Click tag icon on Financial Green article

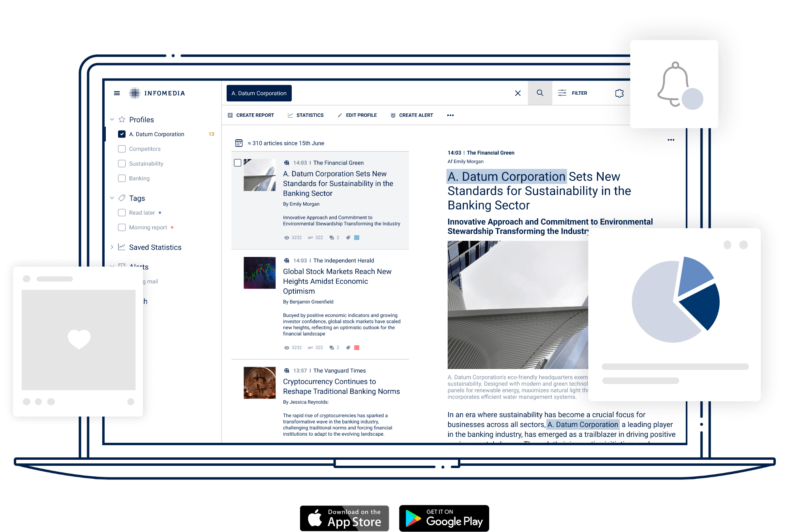pyautogui.click(x=348, y=238)
